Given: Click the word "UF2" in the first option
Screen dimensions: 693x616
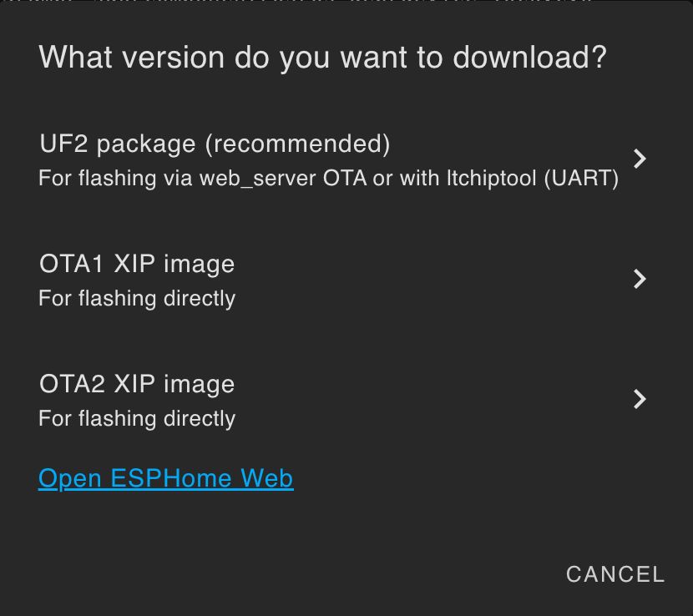Looking at the screenshot, I should click(63, 144).
